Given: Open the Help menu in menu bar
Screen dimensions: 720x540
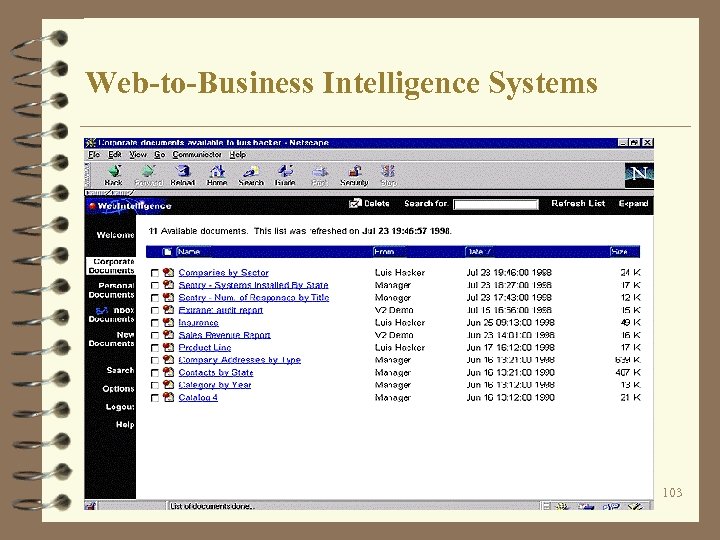Looking at the screenshot, I should tap(238, 155).
